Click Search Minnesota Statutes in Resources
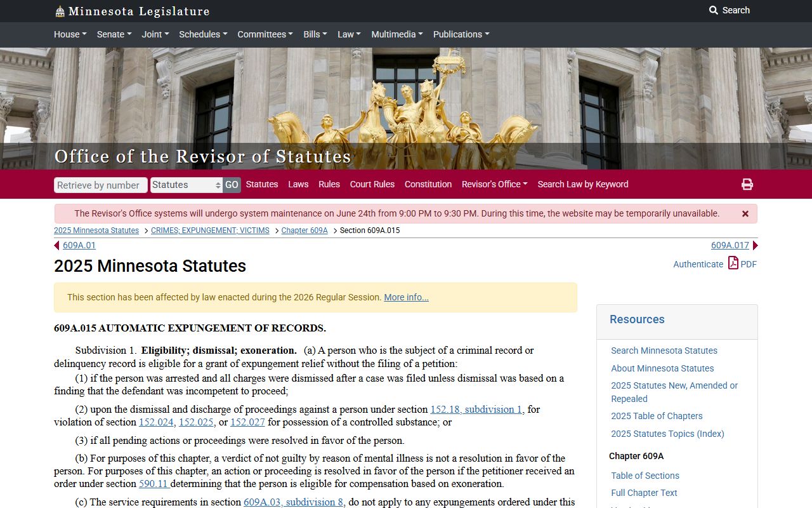 point(664,351)
